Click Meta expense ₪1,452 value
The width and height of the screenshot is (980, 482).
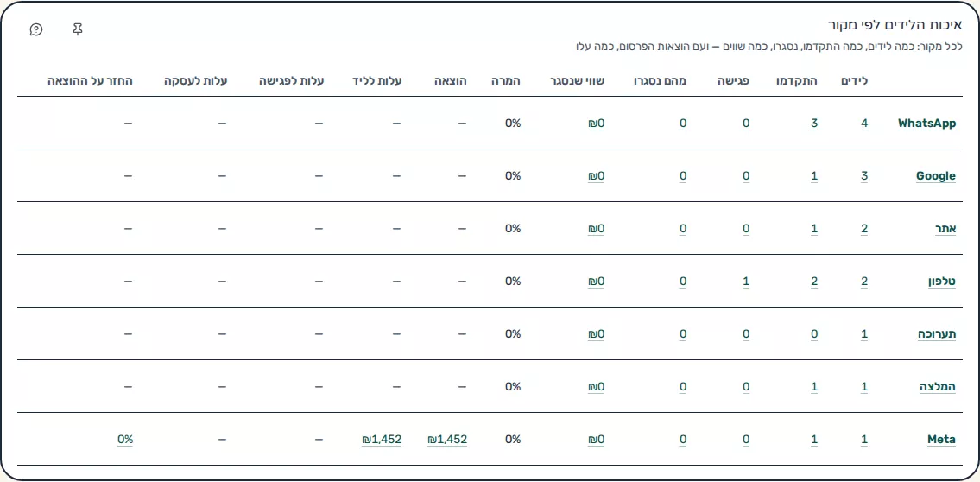point(447,440)
